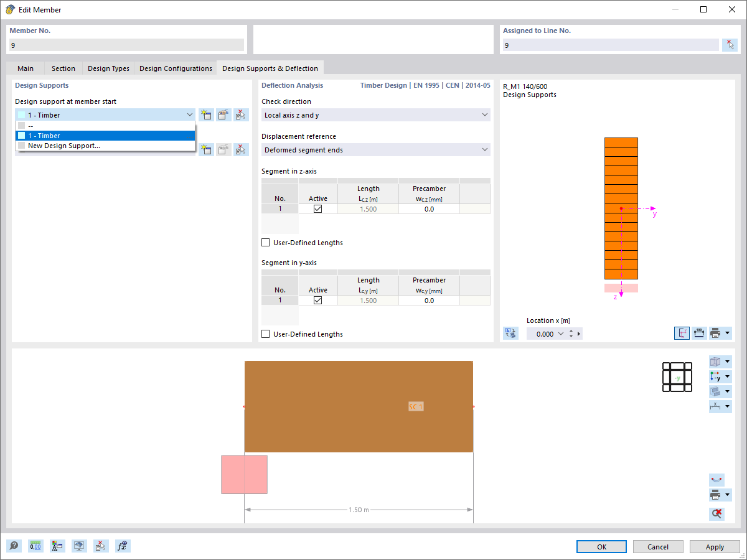Click Assigned to Line No. field
747x560 pixels.
611,45
